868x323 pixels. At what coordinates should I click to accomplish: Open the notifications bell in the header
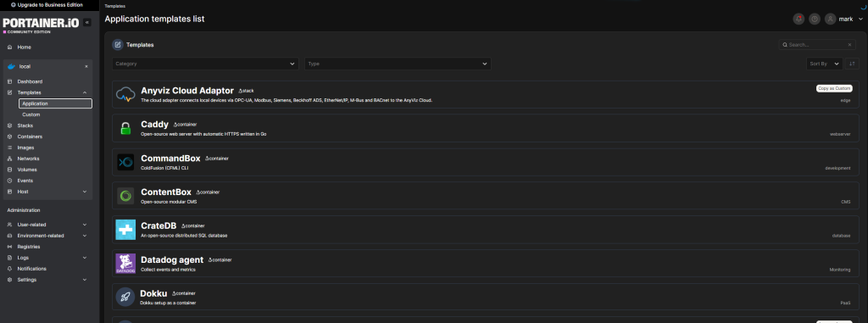tap(798, 19)
